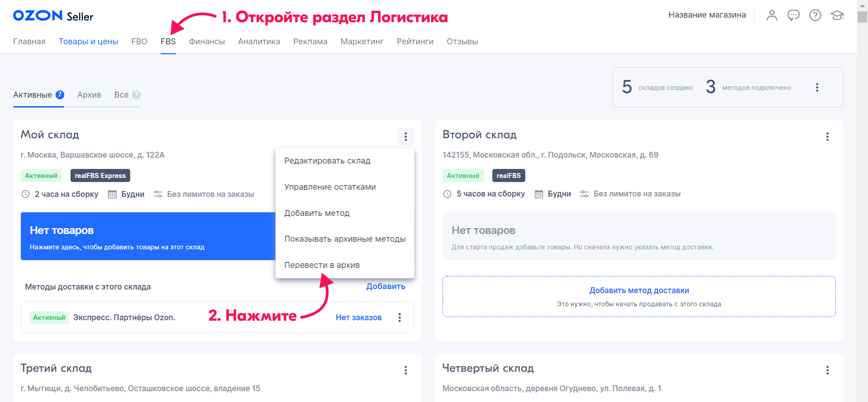Click the Нет заказов link
This screenshot has height=402, width=868.
pyautogui.click(x=359, y=318)
